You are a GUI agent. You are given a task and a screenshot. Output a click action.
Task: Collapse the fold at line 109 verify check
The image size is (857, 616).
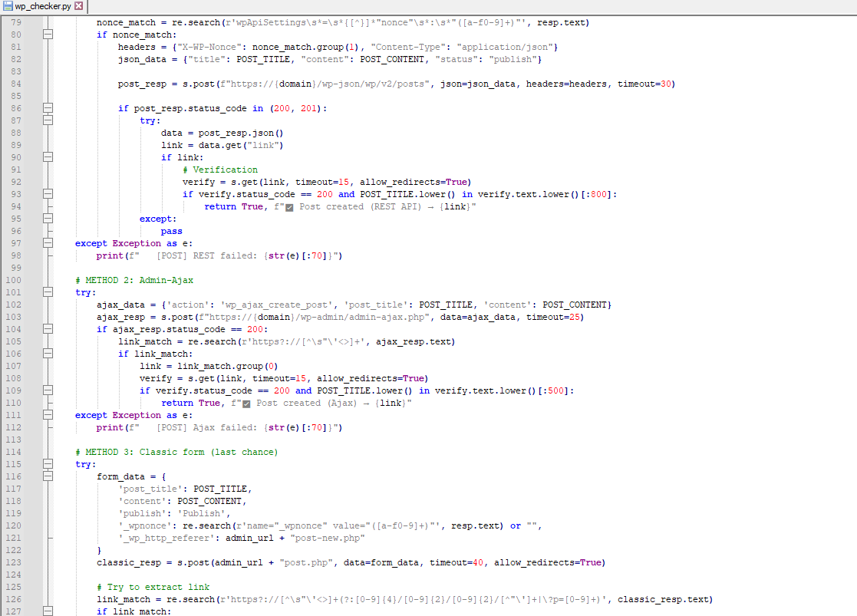[x=48, y=390]
